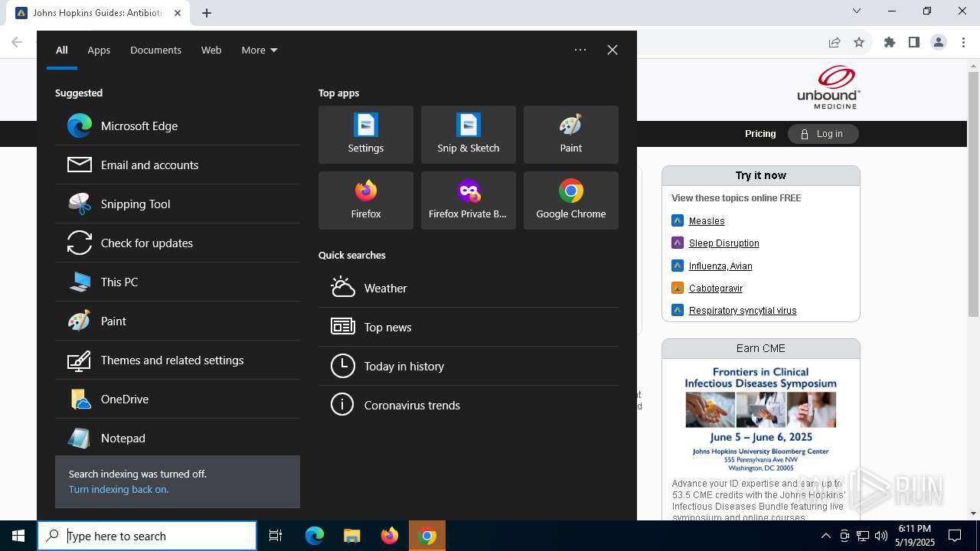Launch Google Chrome from Top apps
Screen dimensions: 980x551
point(571,201)
